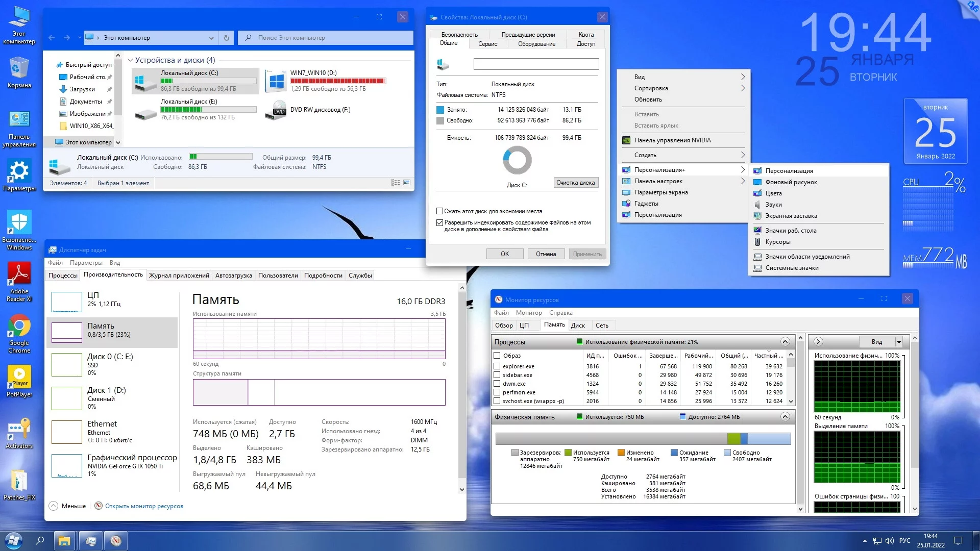Switch to the Disk tab in Resource Monitor
The width and height of the screenshot is (980, 551).
578,325
